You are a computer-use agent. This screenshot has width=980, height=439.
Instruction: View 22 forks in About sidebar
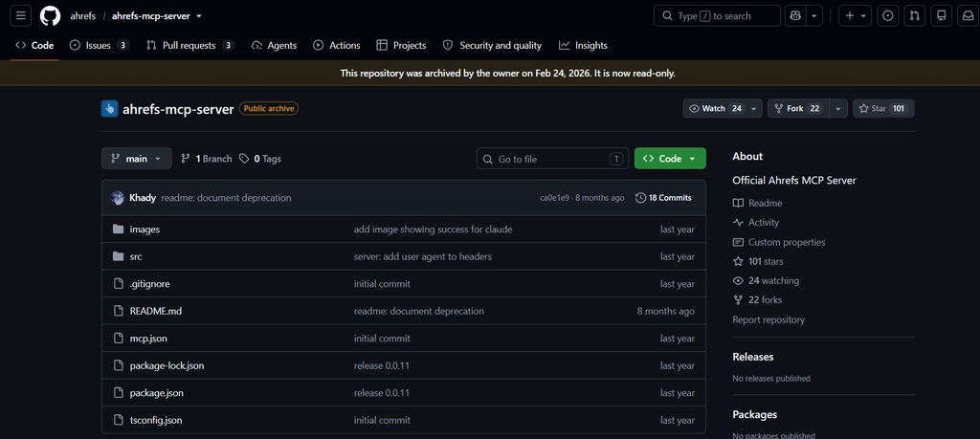point(758,299)
